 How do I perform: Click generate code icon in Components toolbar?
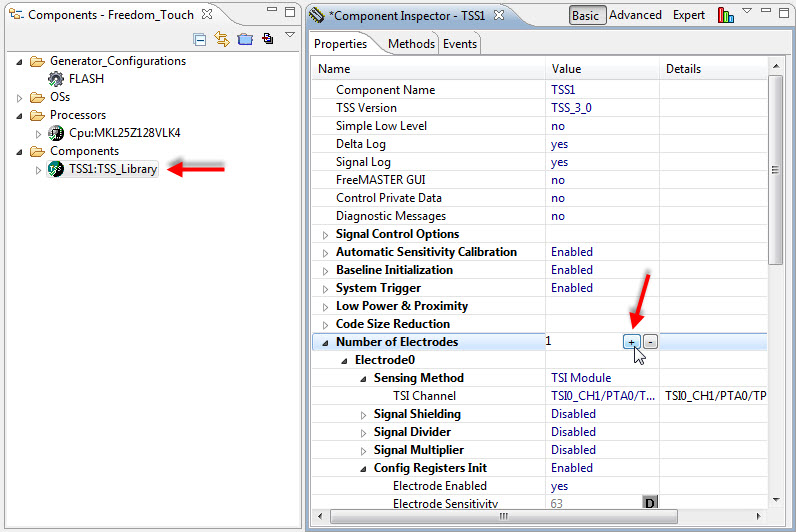pos(267,39)
